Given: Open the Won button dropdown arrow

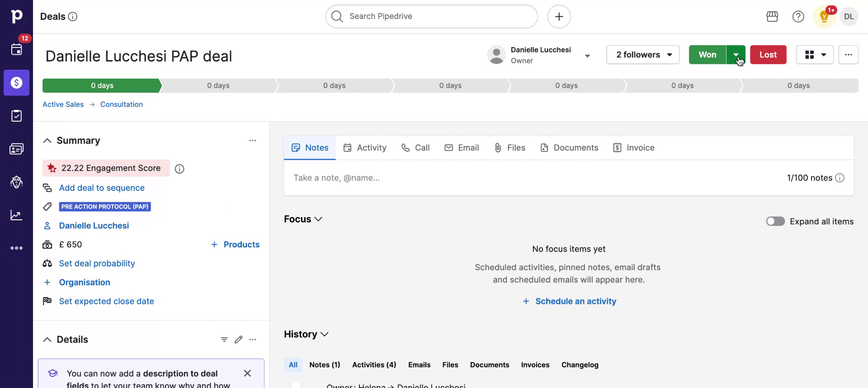Looking at the screenshot, I should click(x=736, y=55).
